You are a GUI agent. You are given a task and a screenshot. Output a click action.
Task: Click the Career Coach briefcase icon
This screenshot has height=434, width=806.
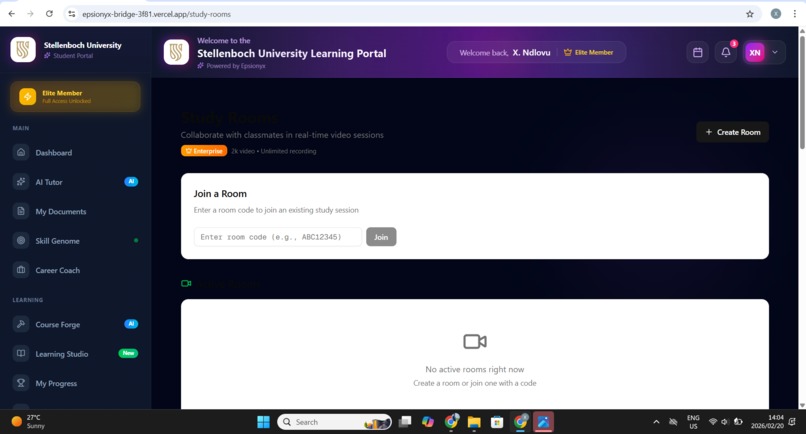(x=21, y=269)
